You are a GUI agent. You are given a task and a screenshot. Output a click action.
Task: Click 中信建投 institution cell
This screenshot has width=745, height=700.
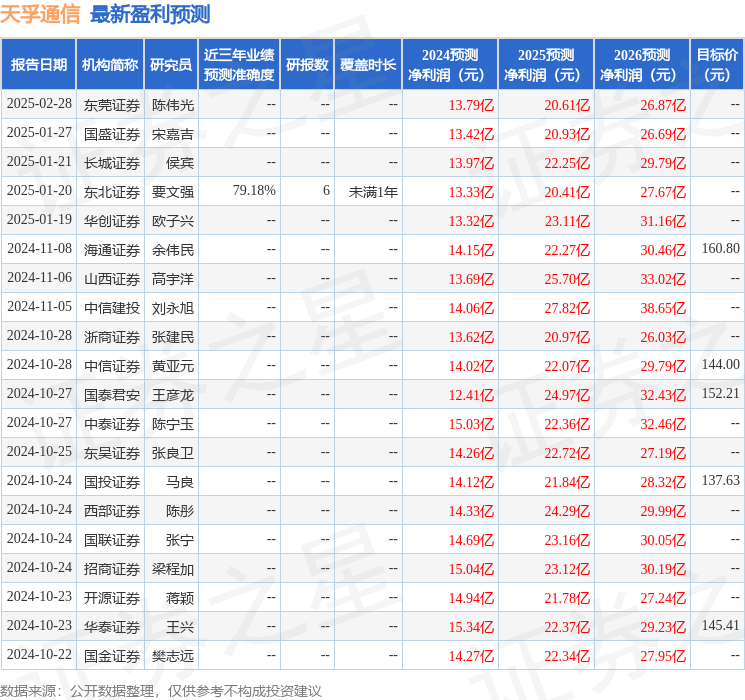(x=112, y=308)
